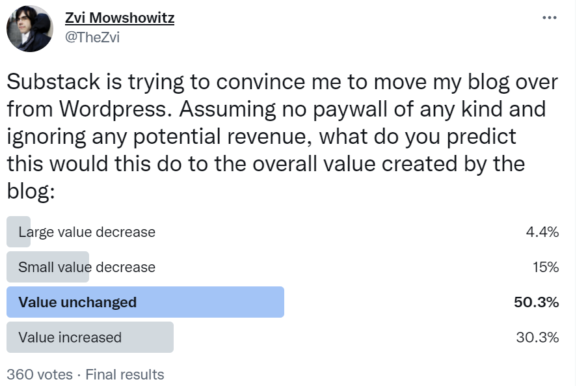
Task: Select the 'Large value decrease' poll option
Action: [87, 232]
